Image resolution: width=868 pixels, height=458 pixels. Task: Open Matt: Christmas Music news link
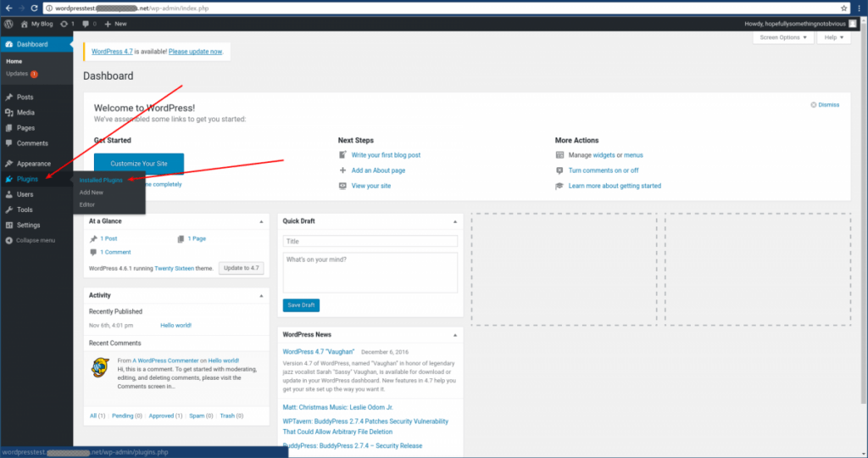[337, 407]
